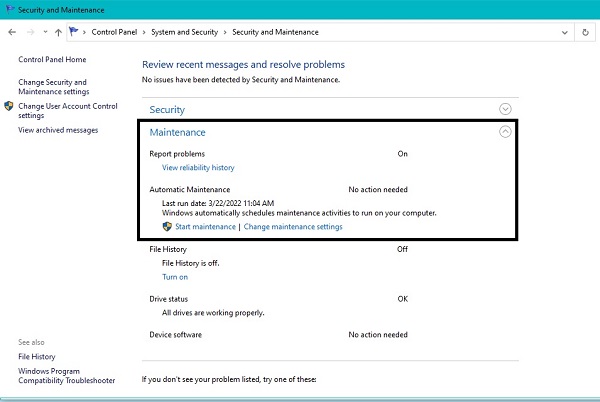Click Security and Maintenance breadcrumb
This screenshot has height=402, width=600.
point(275,32)
